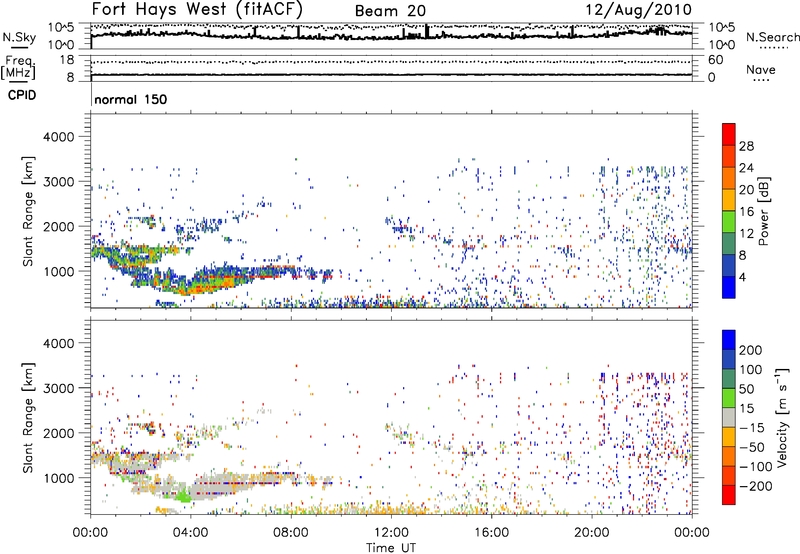
Task: Click the "200" Velocity scale value
Action: (x=751, y=350)
